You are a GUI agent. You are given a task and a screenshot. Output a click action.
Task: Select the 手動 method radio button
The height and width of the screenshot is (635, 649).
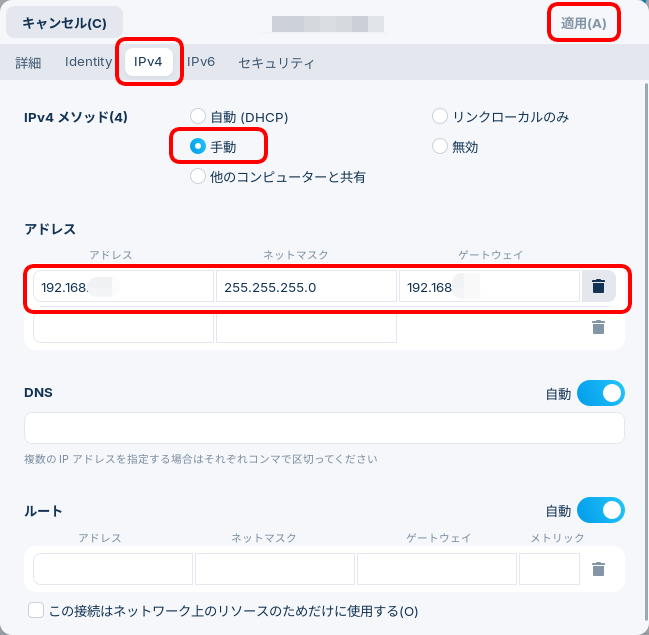pos(198,146)
